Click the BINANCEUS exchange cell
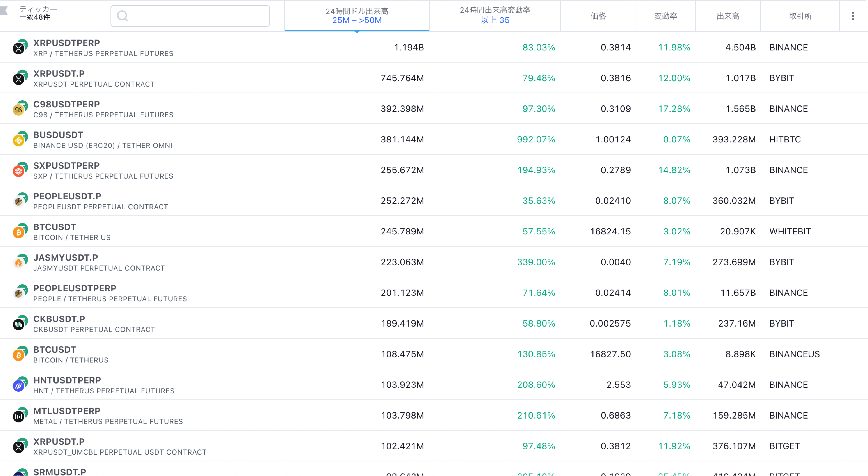Image resolution: width=868 pixels, height=476 pixels. [x=794, y=354]
